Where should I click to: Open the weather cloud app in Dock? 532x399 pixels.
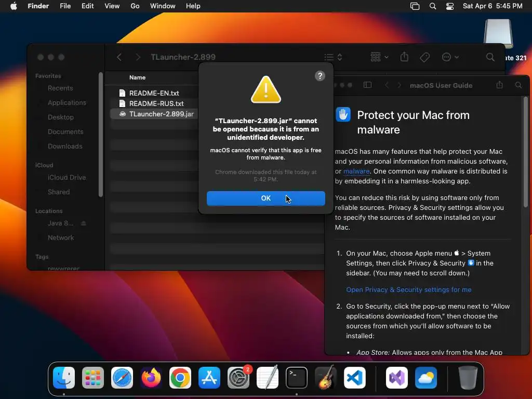(x=426, y=378)
